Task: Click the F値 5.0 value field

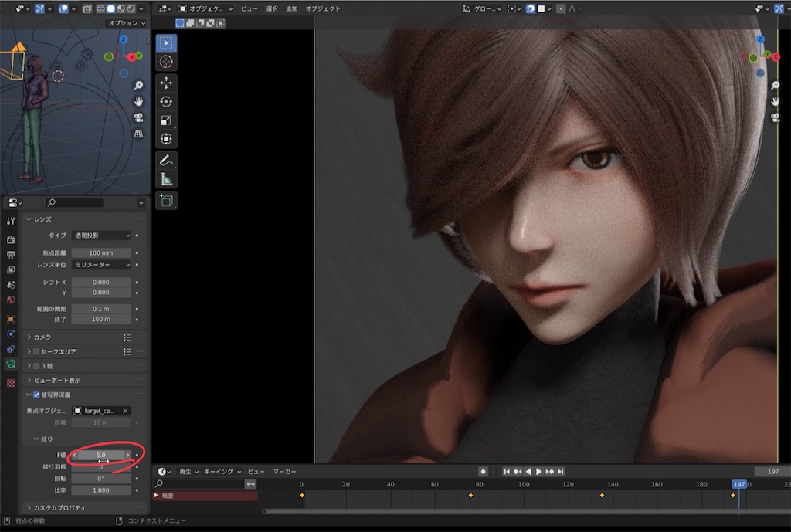Action: pos(101,455)
